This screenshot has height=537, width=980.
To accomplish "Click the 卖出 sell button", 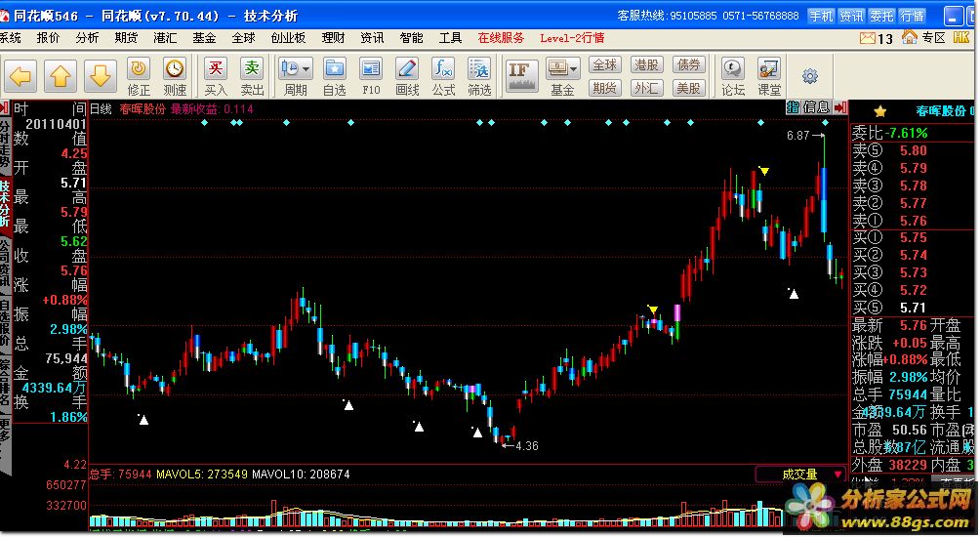I will coord(252,77).
